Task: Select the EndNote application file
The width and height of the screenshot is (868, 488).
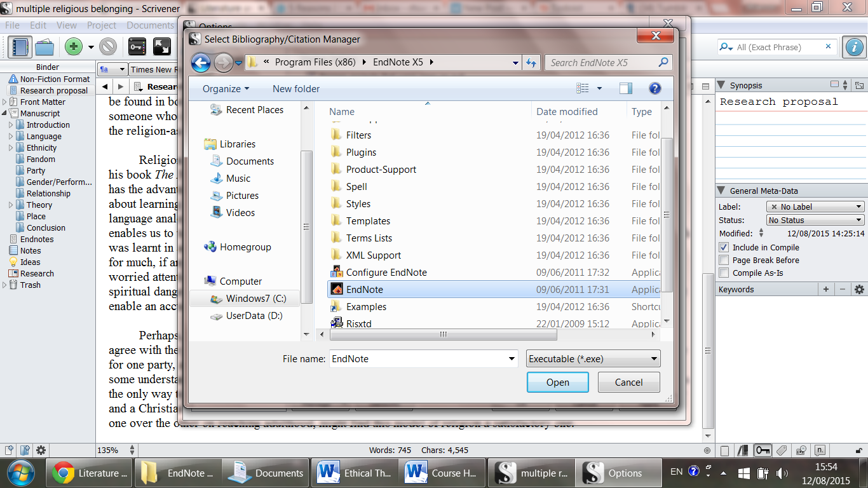Action: [x=494, y=289]
